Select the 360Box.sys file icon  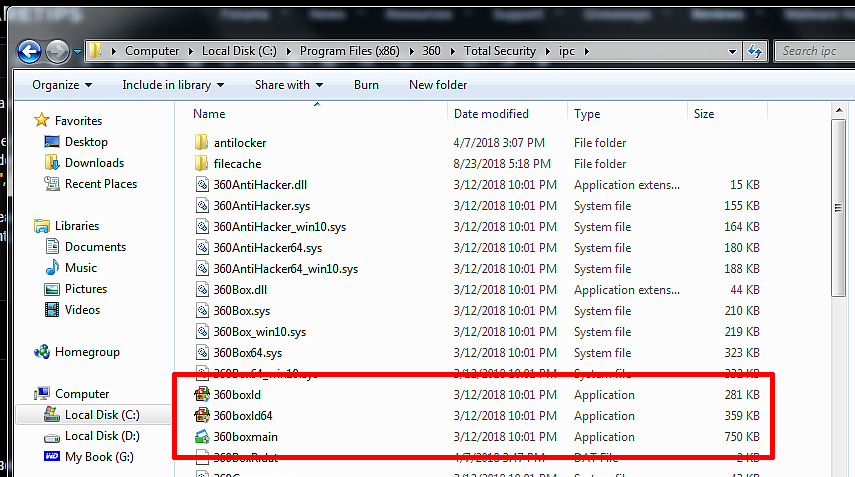(x=202, y=311)
